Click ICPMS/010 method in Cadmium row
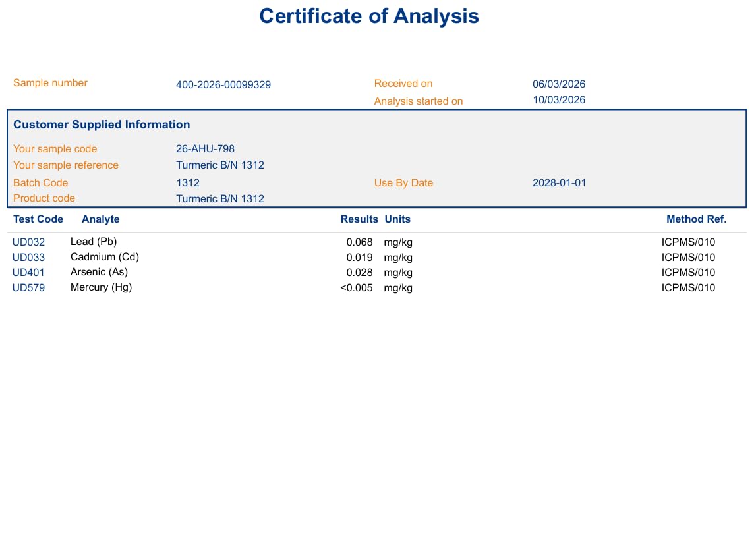This screenshot has height=554, width=756. click(688, 258)
